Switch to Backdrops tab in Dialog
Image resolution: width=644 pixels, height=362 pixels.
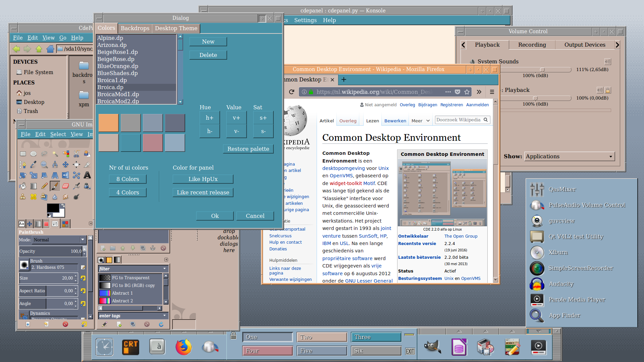135,28
